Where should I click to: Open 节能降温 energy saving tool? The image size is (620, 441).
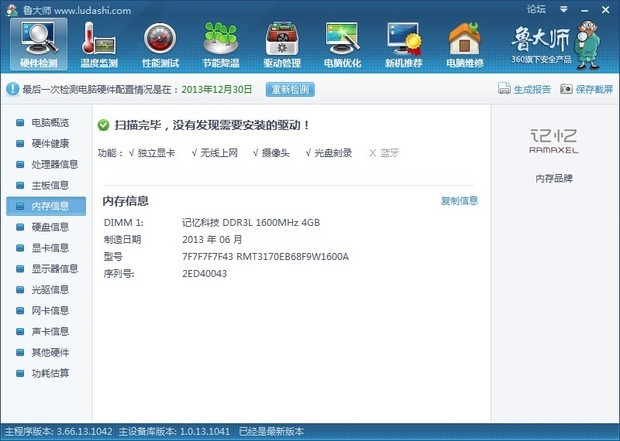coord(221,45)
